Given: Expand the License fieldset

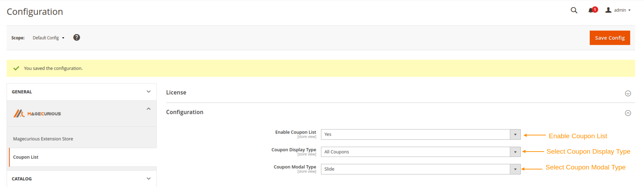Looking at the screenshot, I should tap(628, 93).
